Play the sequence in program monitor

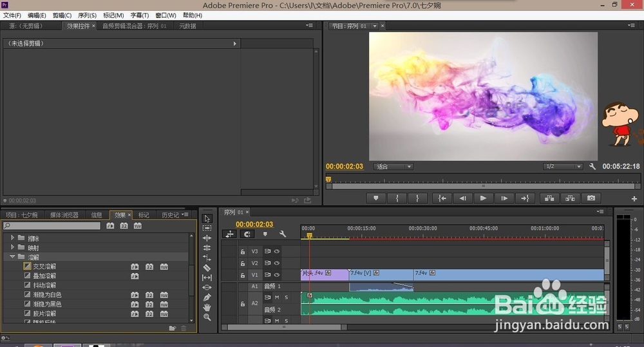[483, 198]
